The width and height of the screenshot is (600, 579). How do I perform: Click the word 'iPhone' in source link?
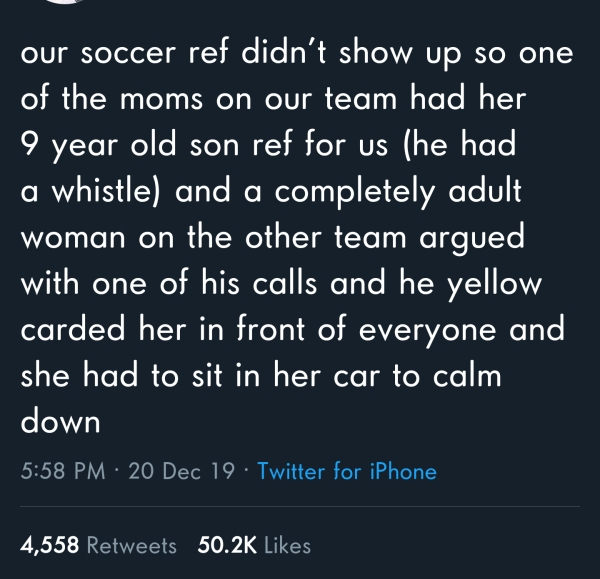pos(403,471)
